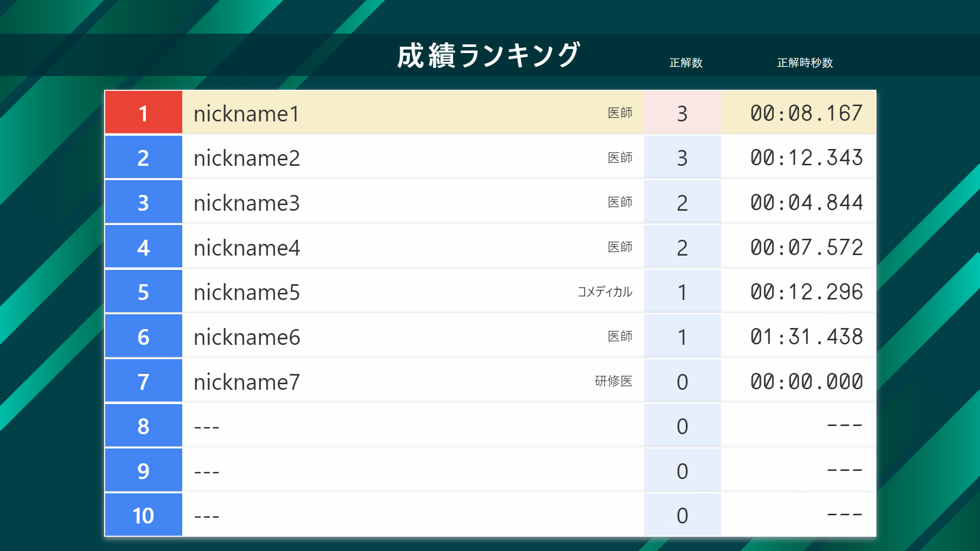Click nickname7's score of 0
Image resolution: width=980 pixels, height=551 pixels.
click(682, 382)
